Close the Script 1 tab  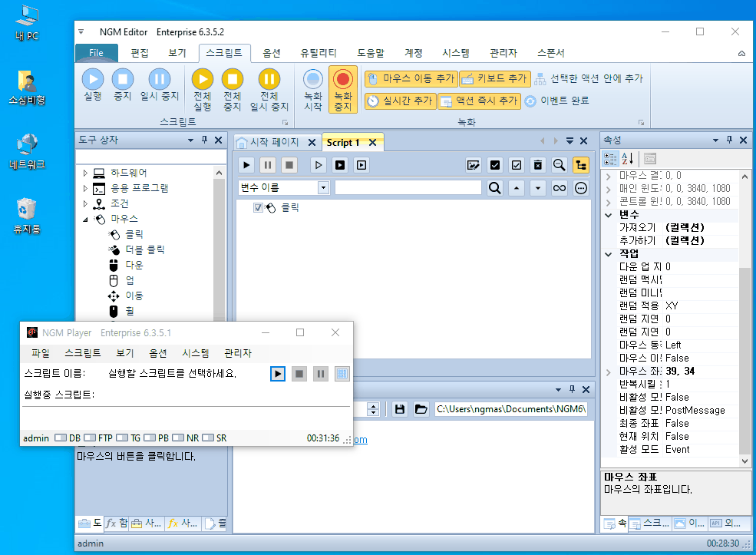point(373,142)
